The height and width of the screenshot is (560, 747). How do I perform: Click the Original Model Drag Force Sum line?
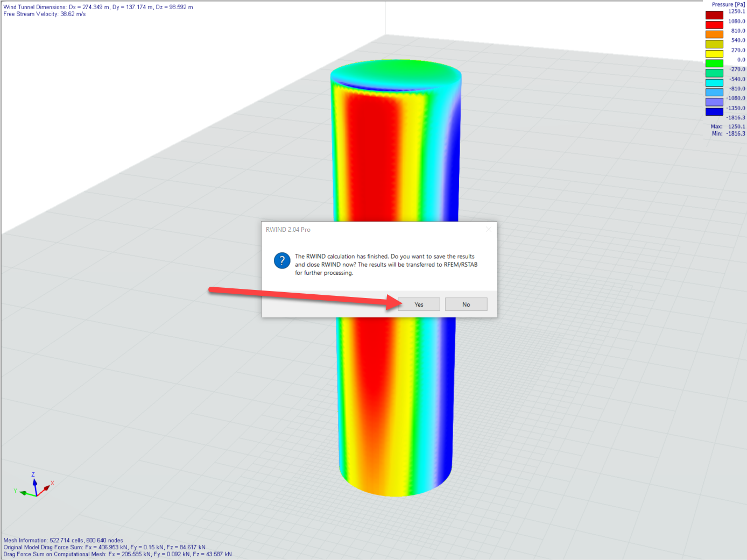click(104, 547)
